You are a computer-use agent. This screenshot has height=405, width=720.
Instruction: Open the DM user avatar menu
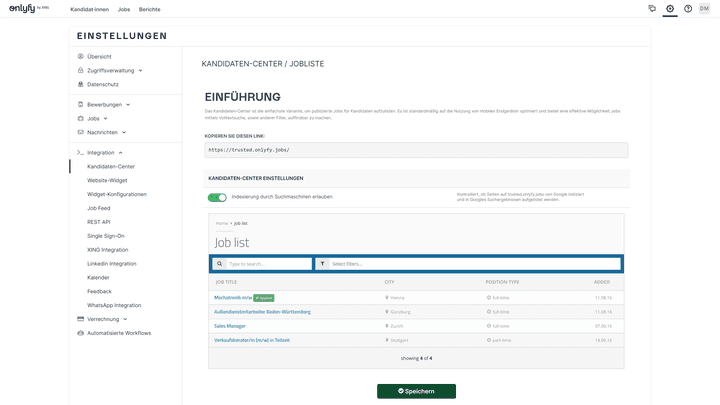(x=705, y=8)
